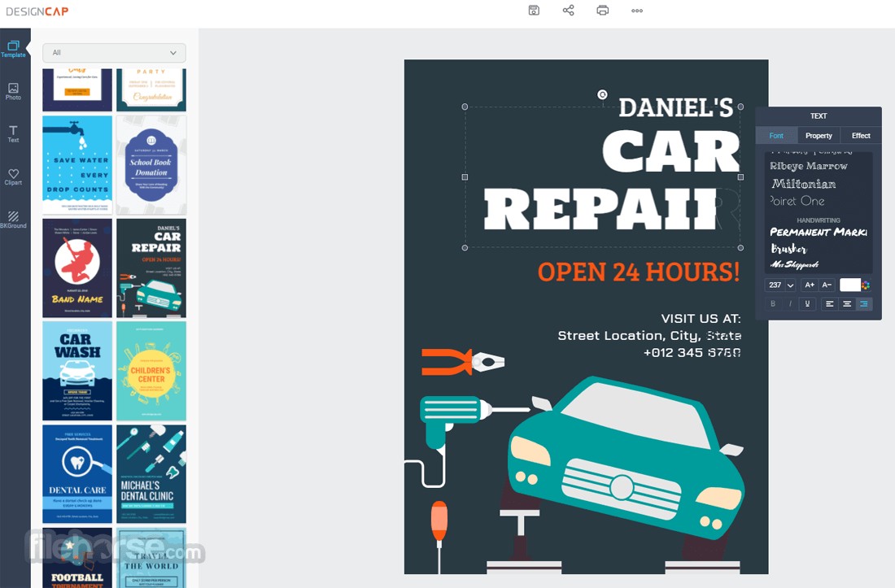The height and width of the screenshot is (588, 895).
Task: Switch to the Effect tab
Action: 861,136
